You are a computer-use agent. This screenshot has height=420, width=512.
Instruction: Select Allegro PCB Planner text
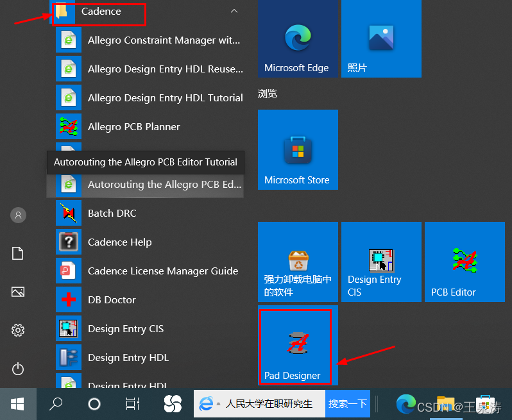pos(134,126)
